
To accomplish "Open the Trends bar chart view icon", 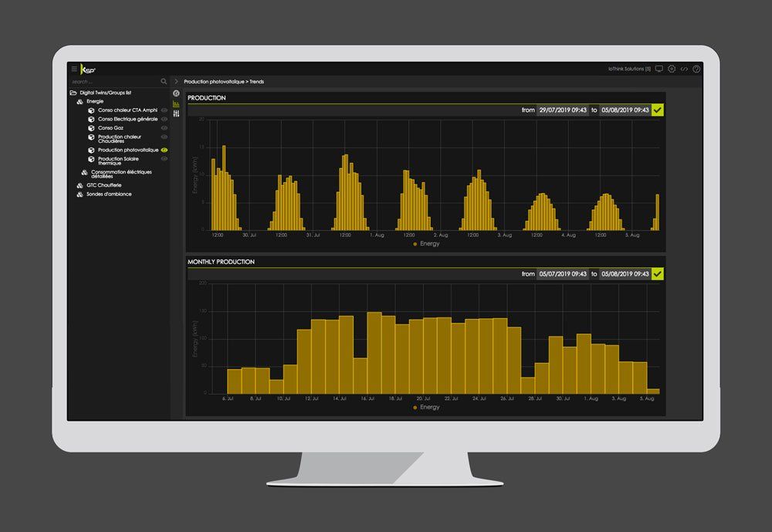I will coord(176,104).
